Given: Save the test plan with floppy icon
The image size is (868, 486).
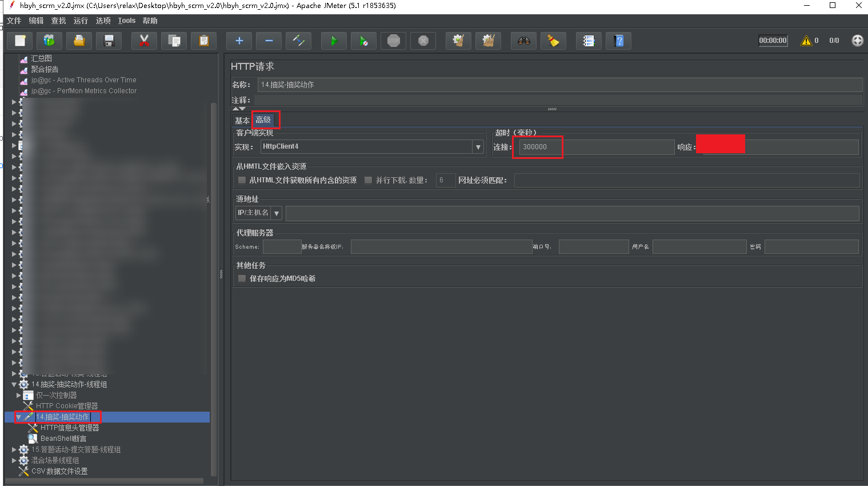Looking at the screenshot, I should coord(109,41).
